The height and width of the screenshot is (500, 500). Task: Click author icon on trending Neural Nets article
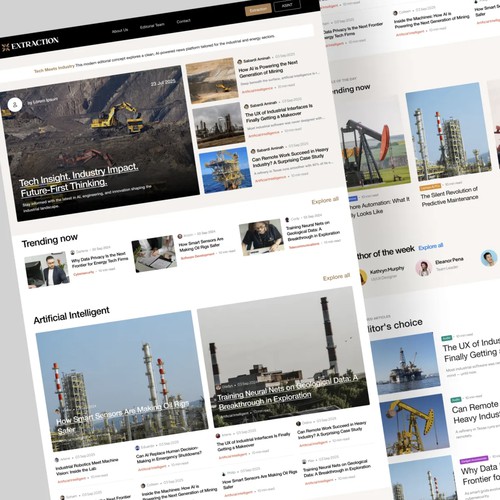287,220
